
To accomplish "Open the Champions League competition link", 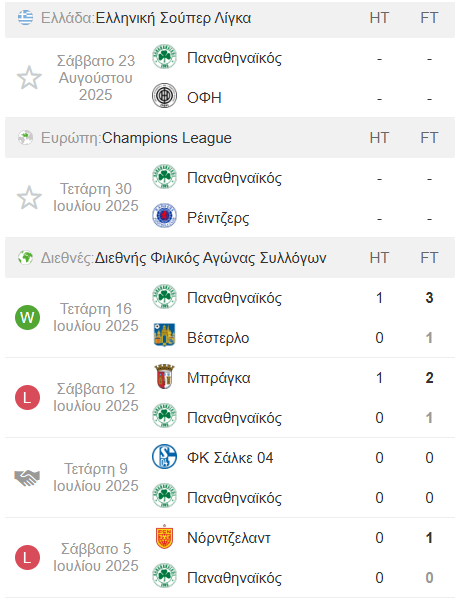I will tap(167, 138).
